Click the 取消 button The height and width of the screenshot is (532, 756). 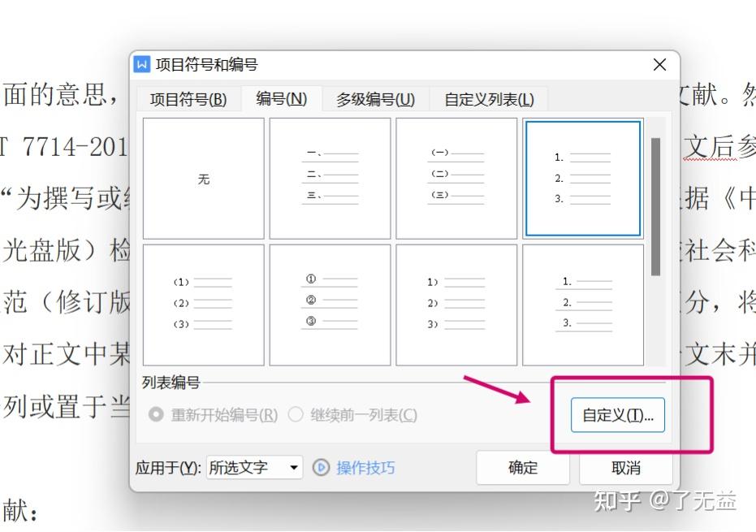626,467
